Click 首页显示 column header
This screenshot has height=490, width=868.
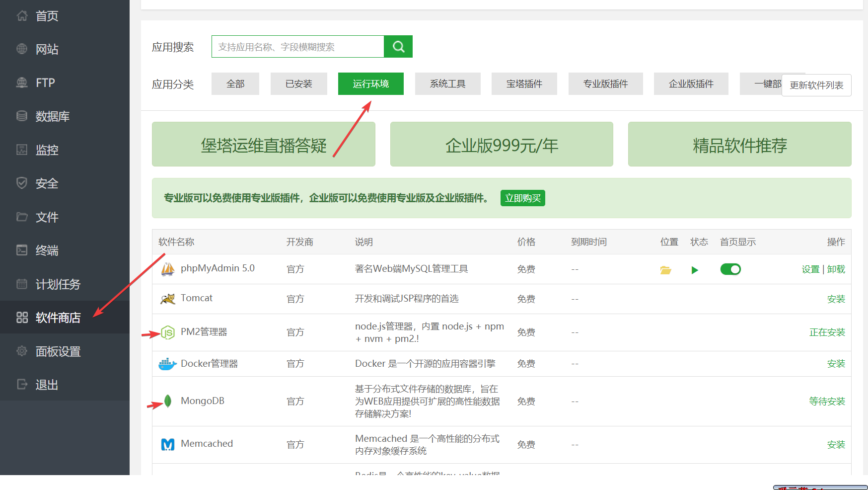click(x=738, y=242)
